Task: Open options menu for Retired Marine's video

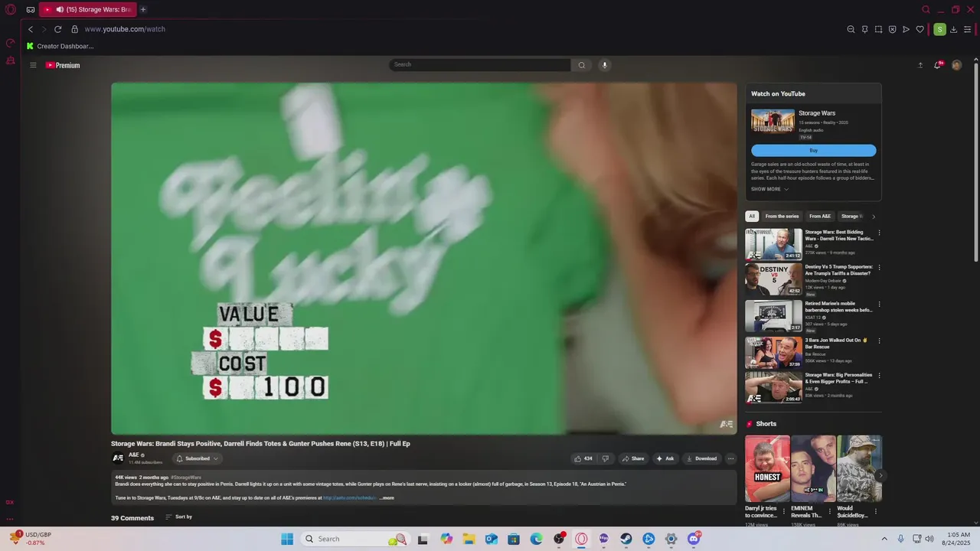Action: coord(879,304)
